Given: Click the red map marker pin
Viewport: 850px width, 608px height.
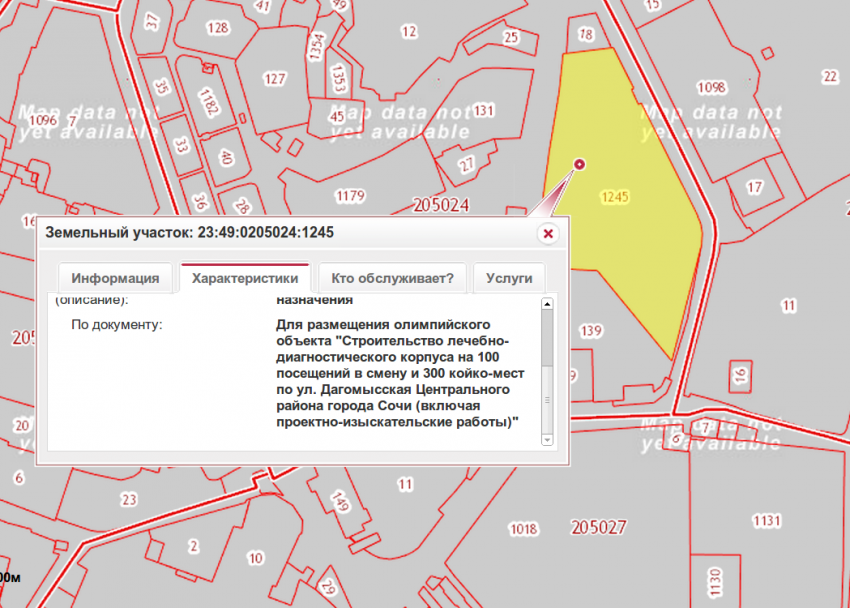Looking at the screenshot, I should tap(579, 164).
